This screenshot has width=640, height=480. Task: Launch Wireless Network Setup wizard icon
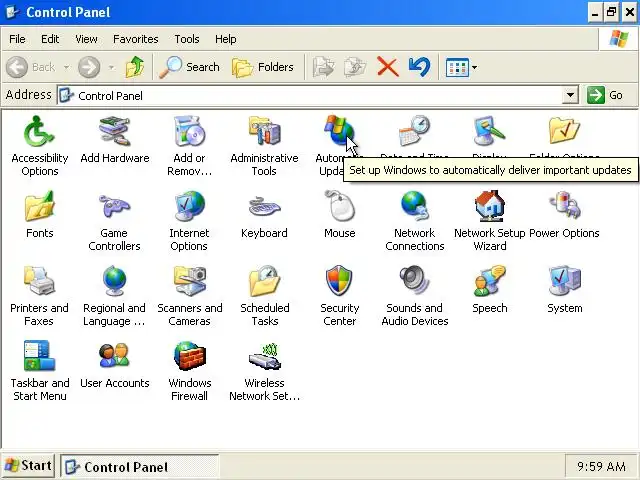pos(264,356)
